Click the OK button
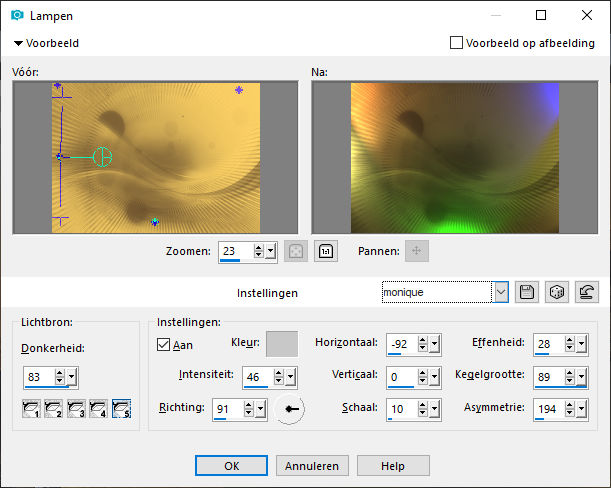Screen dimensions: 611x488 point(231,466)
